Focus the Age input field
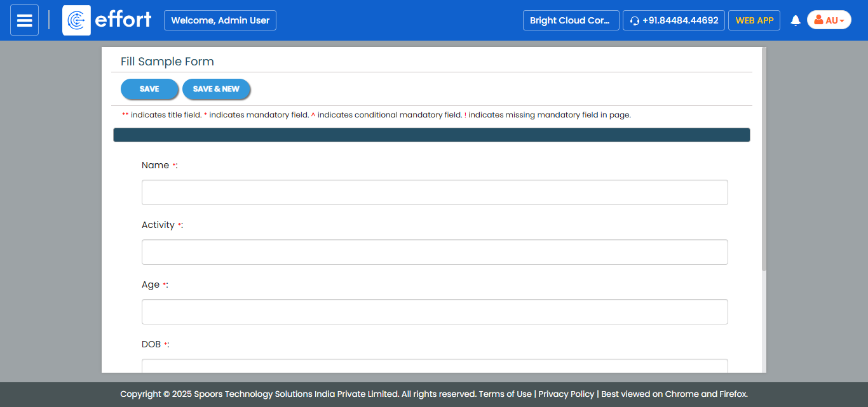This screenshot has width=868, height=407. click(x=434, y=312)
